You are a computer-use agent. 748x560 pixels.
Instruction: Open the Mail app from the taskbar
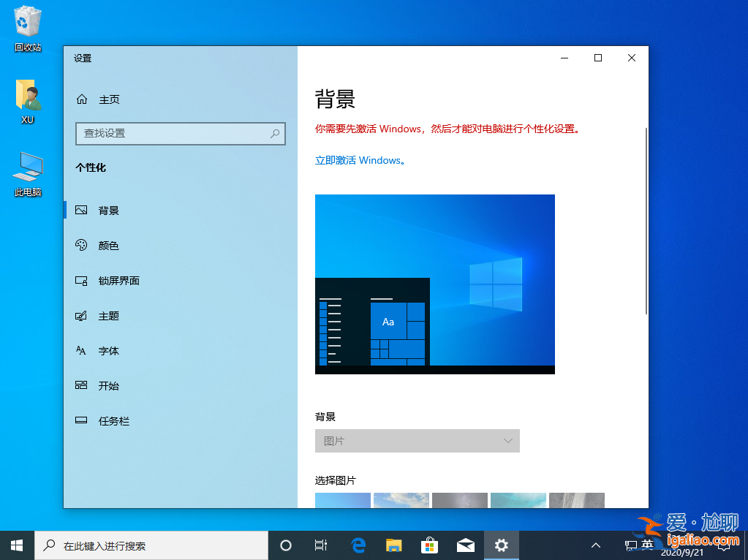click(x=465, y=545)
